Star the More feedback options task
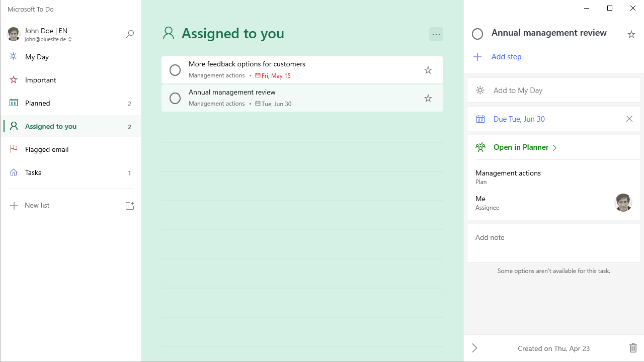The width and height of the screenshot is (644, 362). click(428, 70)
